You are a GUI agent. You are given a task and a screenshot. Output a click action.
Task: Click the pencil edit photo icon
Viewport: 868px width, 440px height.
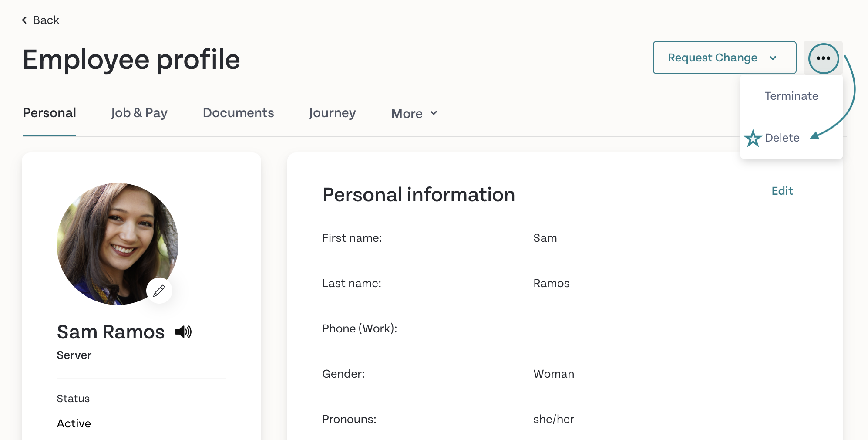(159, 291)
